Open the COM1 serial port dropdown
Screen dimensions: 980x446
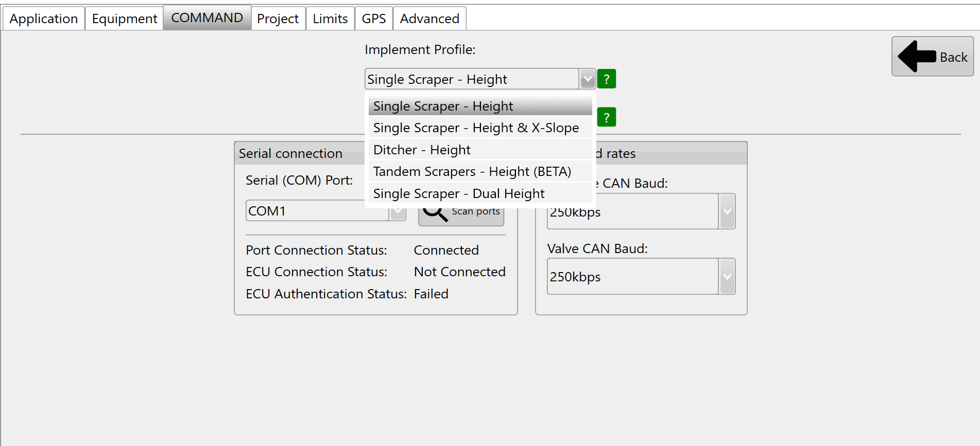pos(398,212)
